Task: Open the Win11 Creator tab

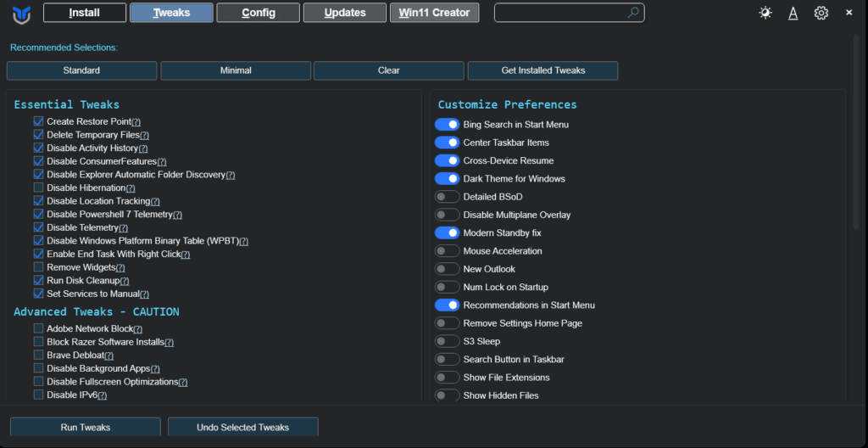Action: click(x=434, y=13)
